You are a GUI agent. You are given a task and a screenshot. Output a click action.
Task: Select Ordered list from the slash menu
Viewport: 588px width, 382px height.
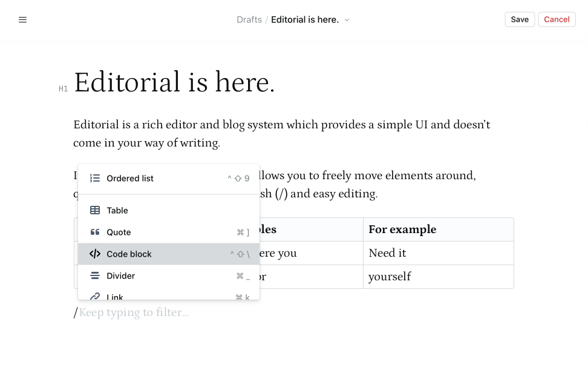(x=169, y=178)
